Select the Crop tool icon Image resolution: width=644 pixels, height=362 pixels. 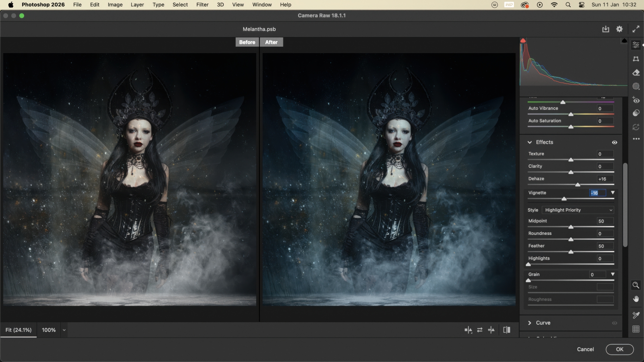tap(636, 59)
